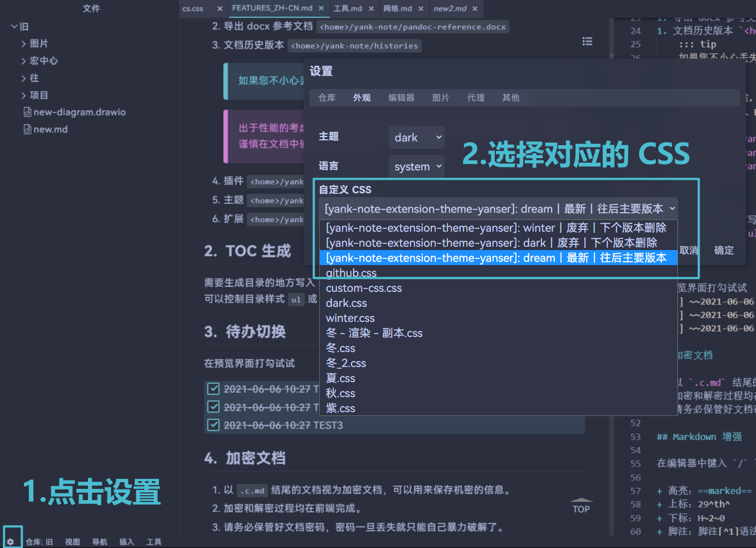Select 紫.css from the list
The image size is (756, 548).
[499, 408]
